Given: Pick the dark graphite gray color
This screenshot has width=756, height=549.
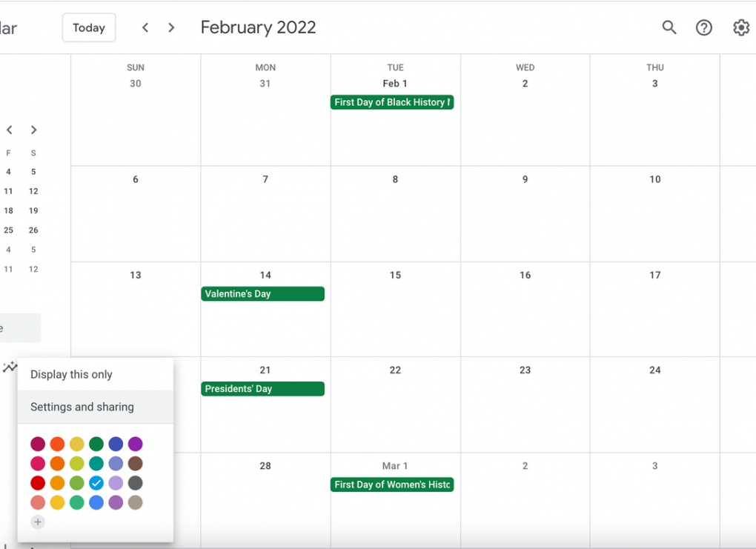Looking at the screenshot, I should pyautogui.click(x=136, y=482).
